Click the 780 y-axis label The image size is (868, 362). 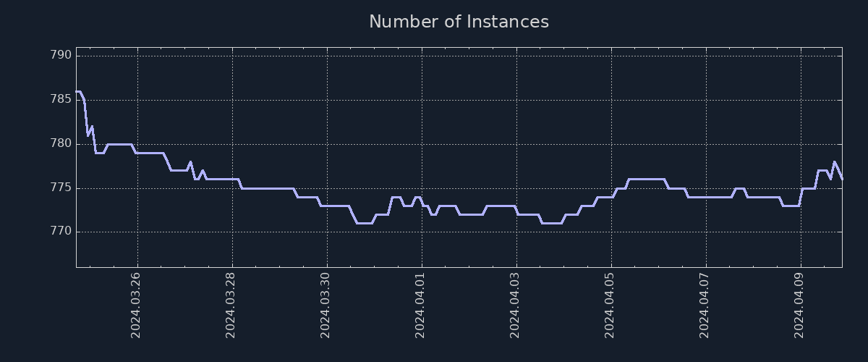click(62, 144)
